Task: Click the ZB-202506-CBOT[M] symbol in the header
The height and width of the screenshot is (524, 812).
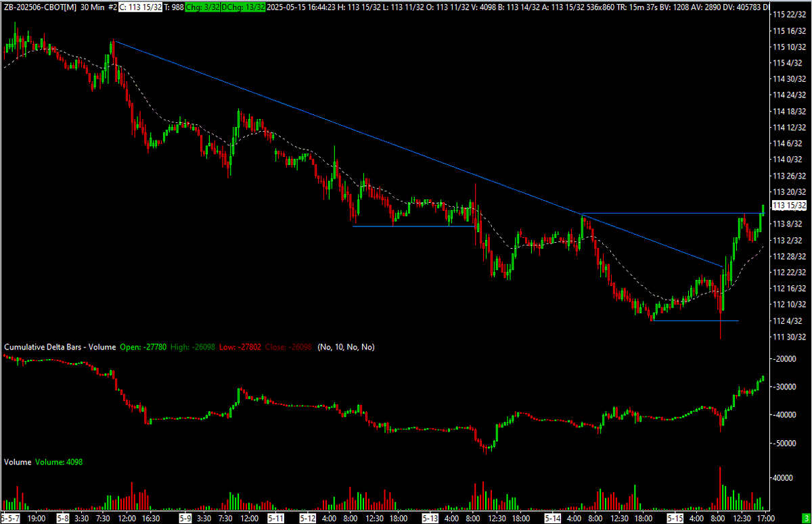Action: click(x=40, y=7)
